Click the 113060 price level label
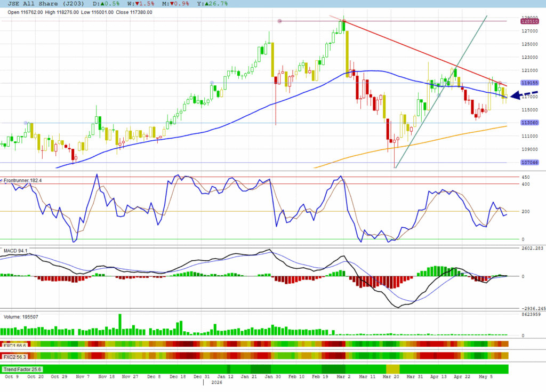Screen dimensions: 546x392 (529, 123)
